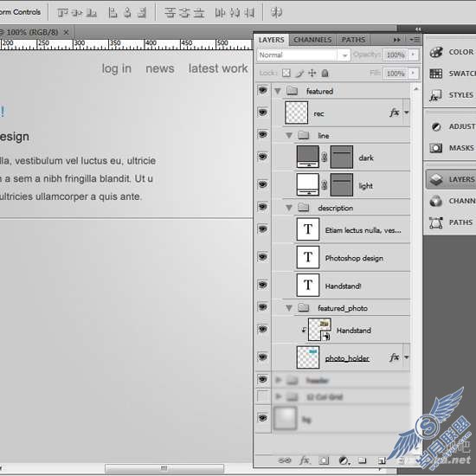Screen dimensions: 476x476
Task: Open the Color panel icon
Action: pos(436,52)
